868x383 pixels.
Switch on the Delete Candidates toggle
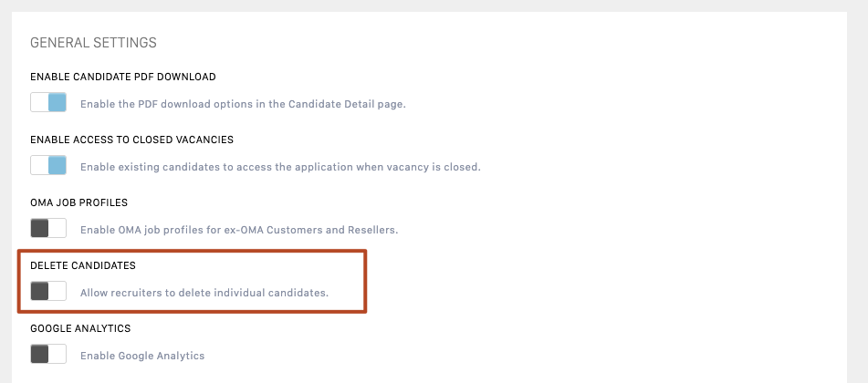(48, 292)
